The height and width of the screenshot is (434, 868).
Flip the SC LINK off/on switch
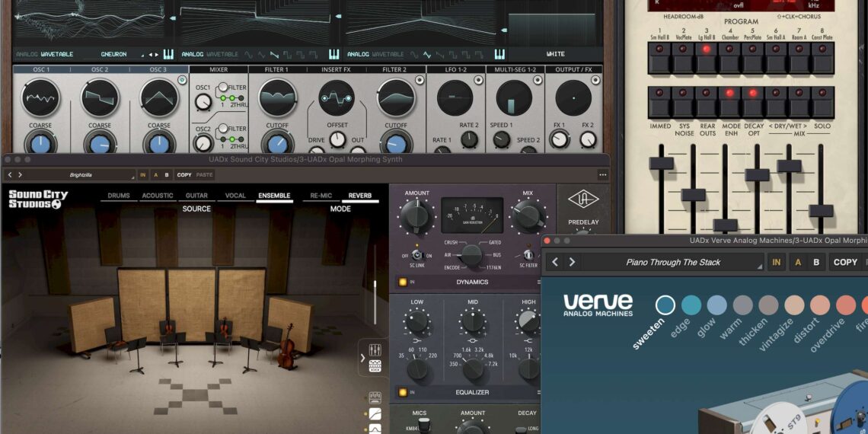[416, 256]
